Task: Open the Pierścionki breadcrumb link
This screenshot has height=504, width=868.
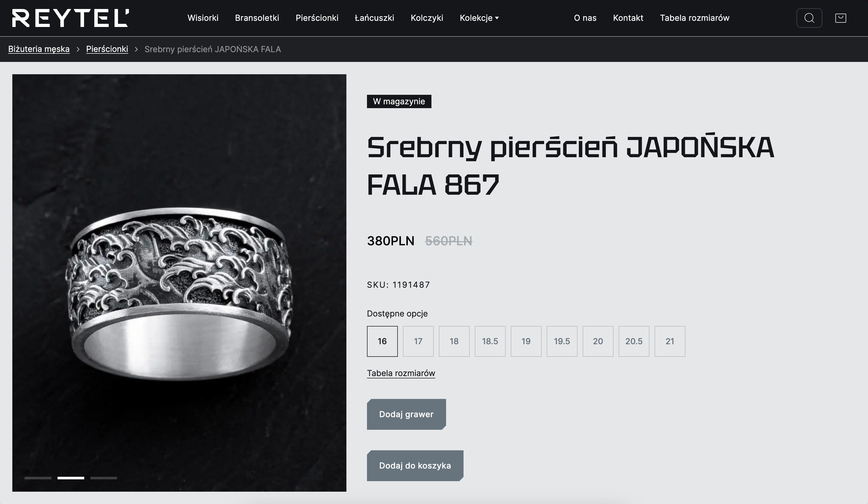Action: click(107, 49)
